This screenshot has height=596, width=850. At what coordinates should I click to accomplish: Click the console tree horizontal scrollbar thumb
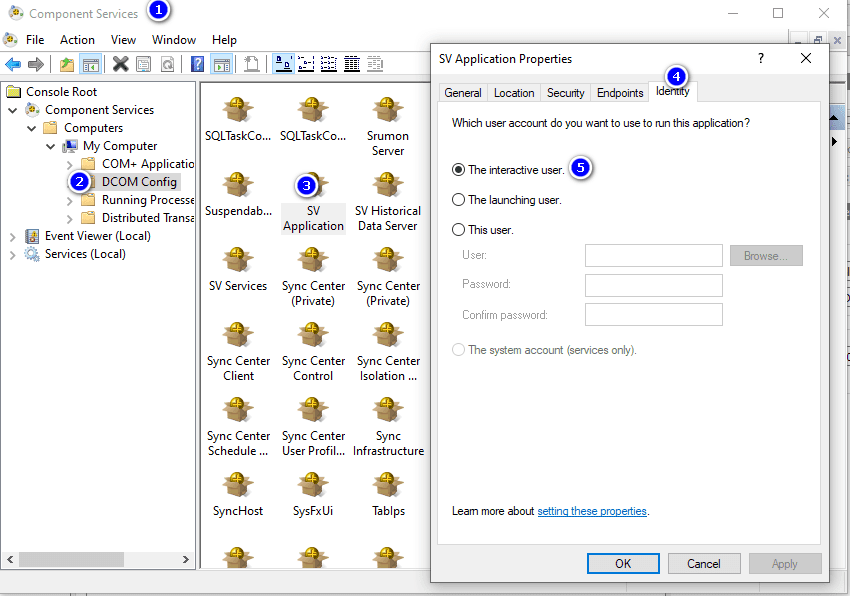click(x=72, y=559)
